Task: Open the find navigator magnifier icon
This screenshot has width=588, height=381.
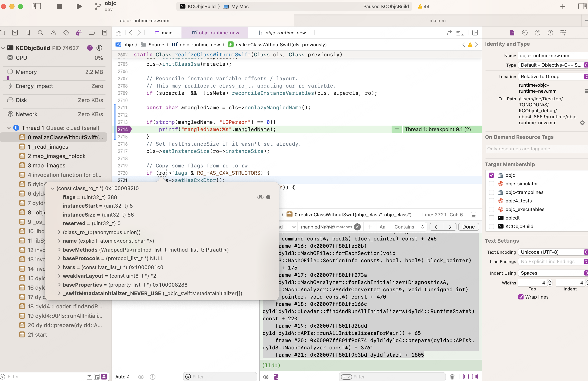Action: [x=41, y=33]
